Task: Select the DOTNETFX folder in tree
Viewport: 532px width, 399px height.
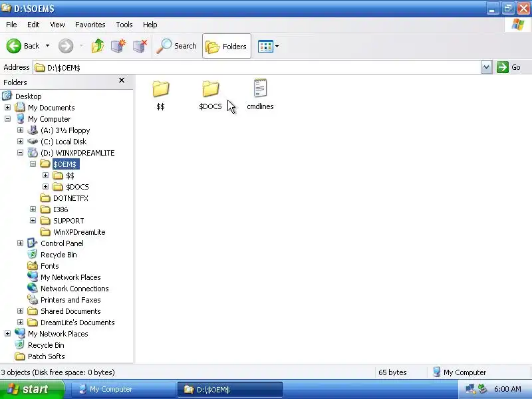Action: tap(70, 198)
